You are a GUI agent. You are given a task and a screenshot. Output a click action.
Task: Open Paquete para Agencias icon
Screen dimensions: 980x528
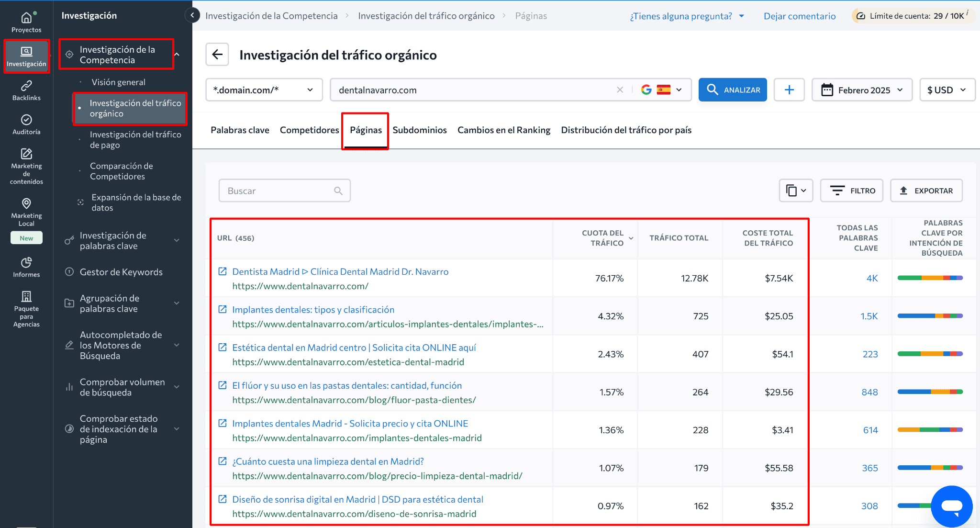point(26,309)
